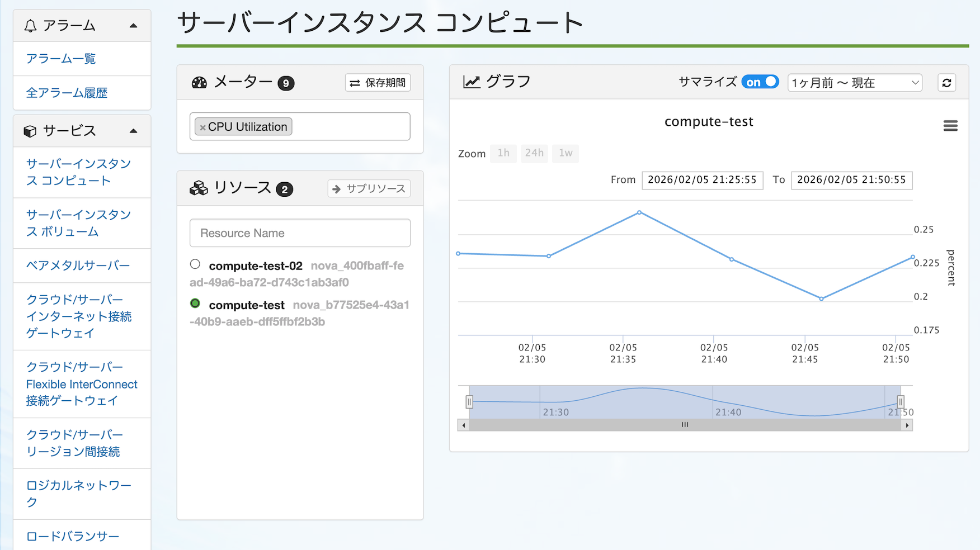
Task: Click the navigator scrollbar thumb grip
Action: (x=685, y=425)
